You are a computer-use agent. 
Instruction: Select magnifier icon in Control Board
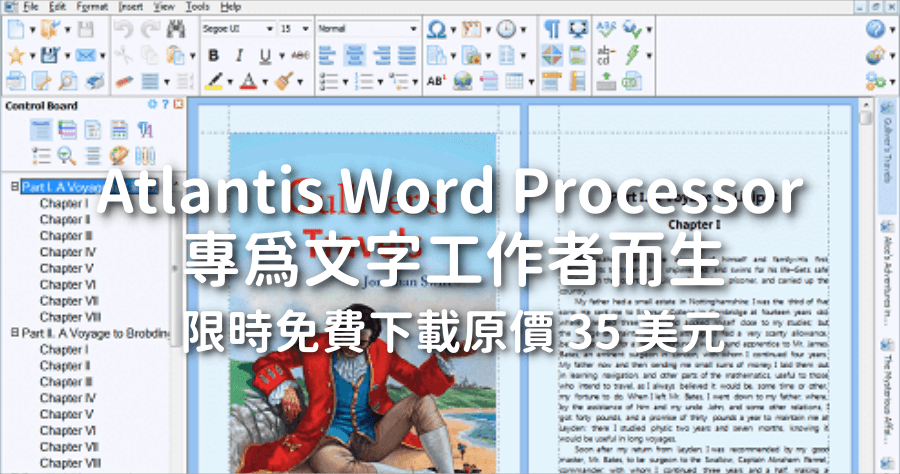pos(67,156)
